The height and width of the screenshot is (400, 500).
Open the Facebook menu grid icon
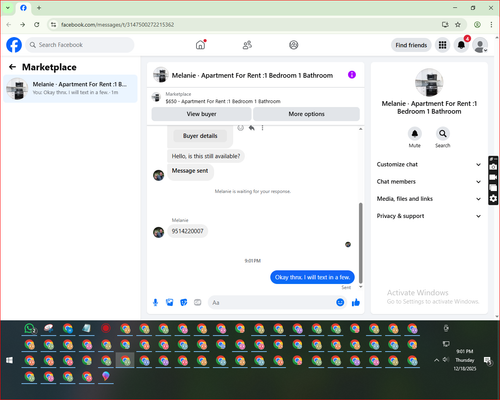pyautogui.click(x=442, y=45)
